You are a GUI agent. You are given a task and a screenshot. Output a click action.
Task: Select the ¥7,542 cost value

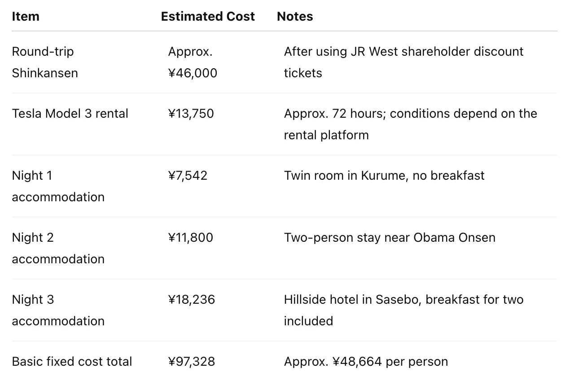pyautogui.click(x=188, y=176)
